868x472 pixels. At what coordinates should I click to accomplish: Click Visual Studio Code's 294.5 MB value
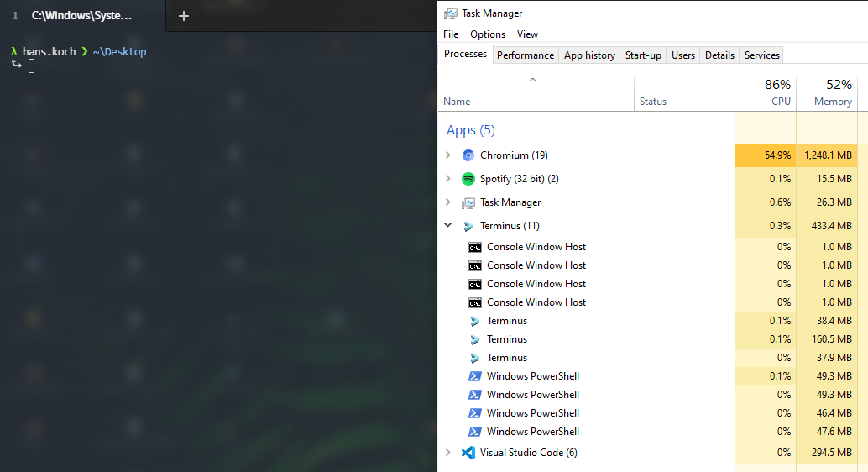pos(831,453)
